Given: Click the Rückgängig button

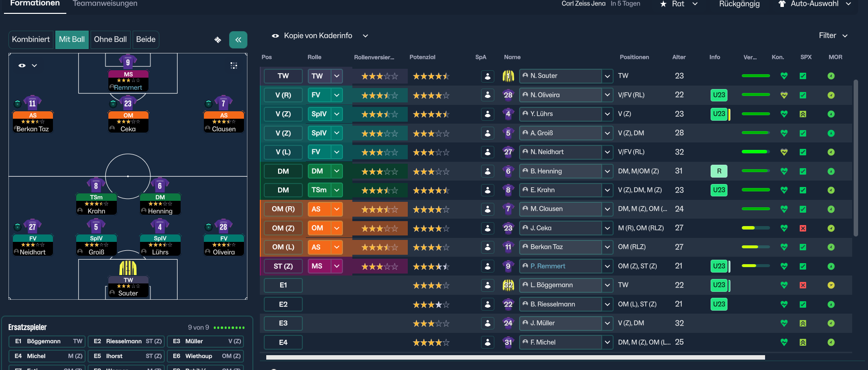Looking at the screenshot, I should [x=739, y=4].
